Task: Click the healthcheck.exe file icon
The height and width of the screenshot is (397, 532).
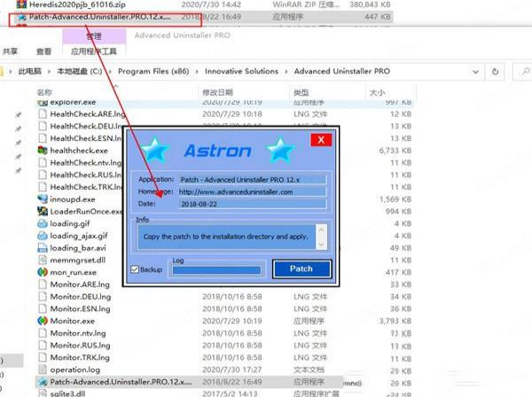Action: pyautogui.click(x=42, y=151)
